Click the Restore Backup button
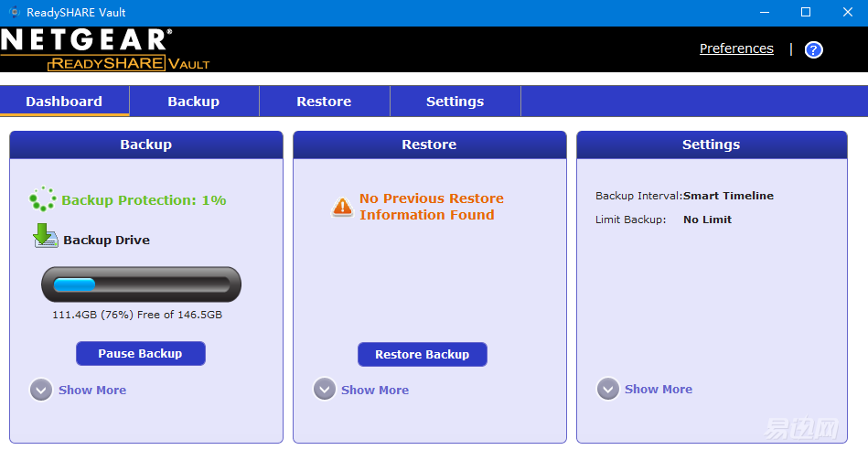Viewport: 868px width, 450px height. click(423, 354)
